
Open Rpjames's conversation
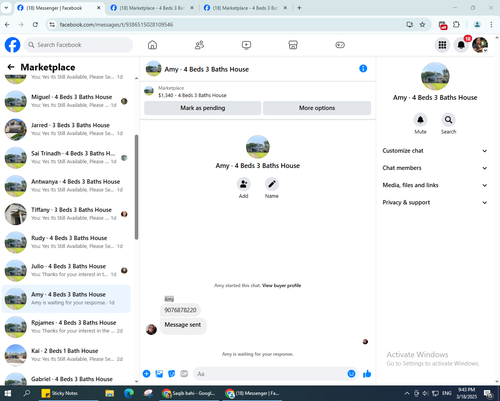click(66, 327)
